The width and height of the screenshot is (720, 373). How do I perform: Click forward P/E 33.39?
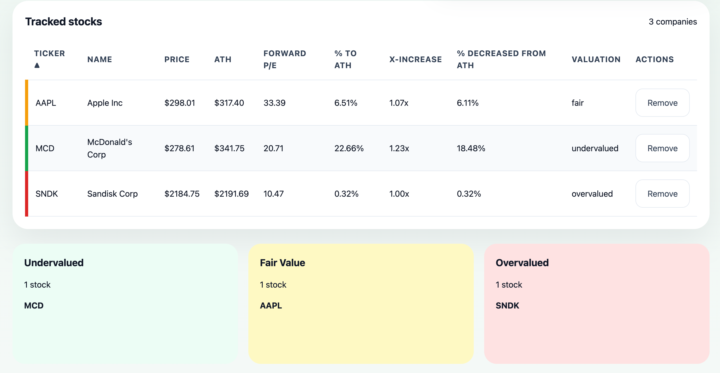[x=274, y=103]
